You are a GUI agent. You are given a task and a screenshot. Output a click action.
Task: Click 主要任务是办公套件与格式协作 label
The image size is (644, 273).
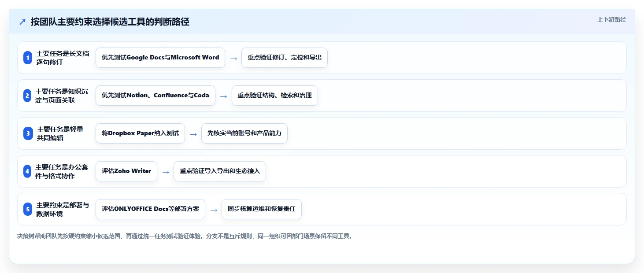tap(62, 171)
